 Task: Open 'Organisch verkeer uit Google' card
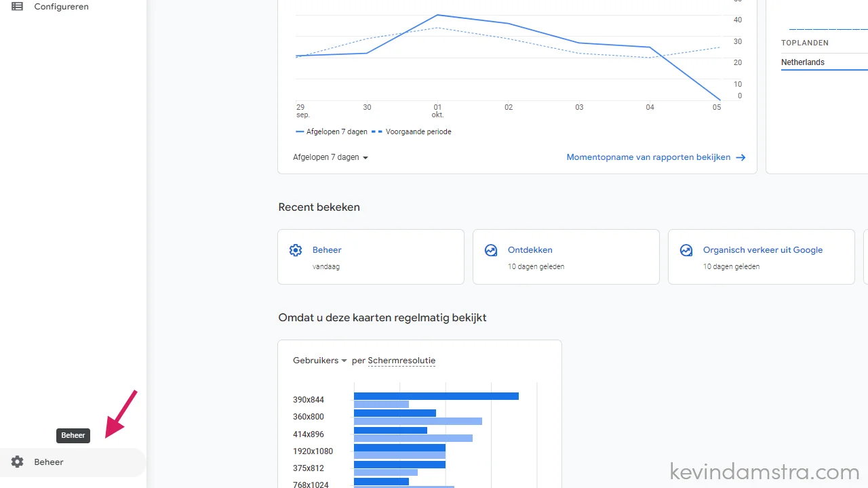pos(762,257)
